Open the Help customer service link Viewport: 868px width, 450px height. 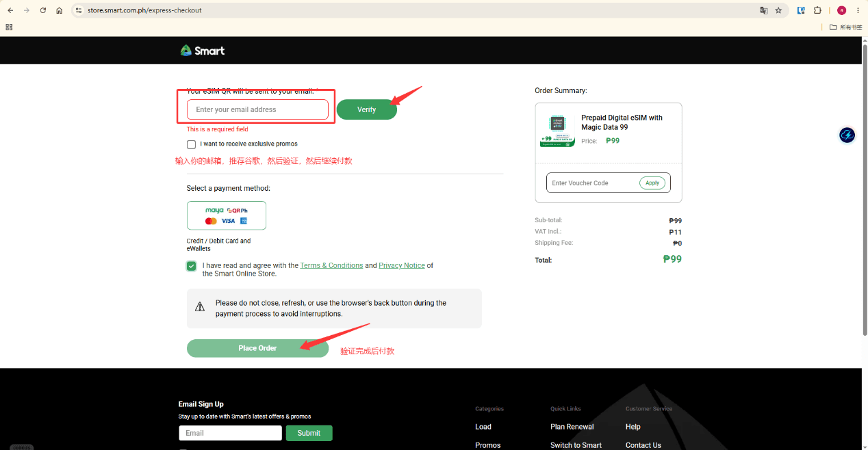coord(633,427)
